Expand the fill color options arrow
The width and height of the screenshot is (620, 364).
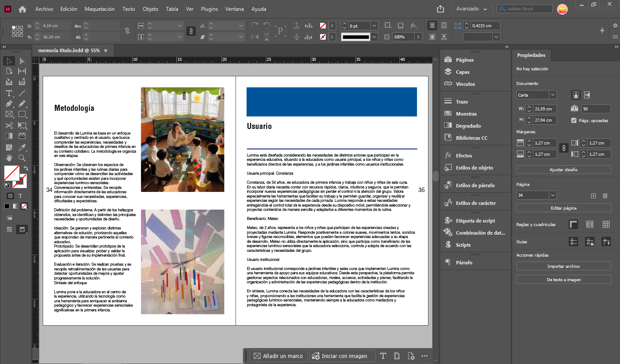(332, 26)
